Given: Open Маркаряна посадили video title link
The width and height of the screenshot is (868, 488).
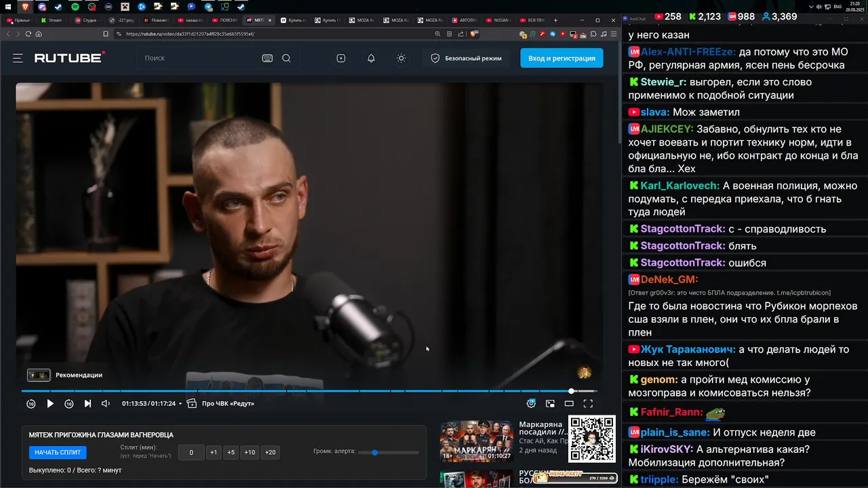Looking at the screenshot, I should coord(544,428).
